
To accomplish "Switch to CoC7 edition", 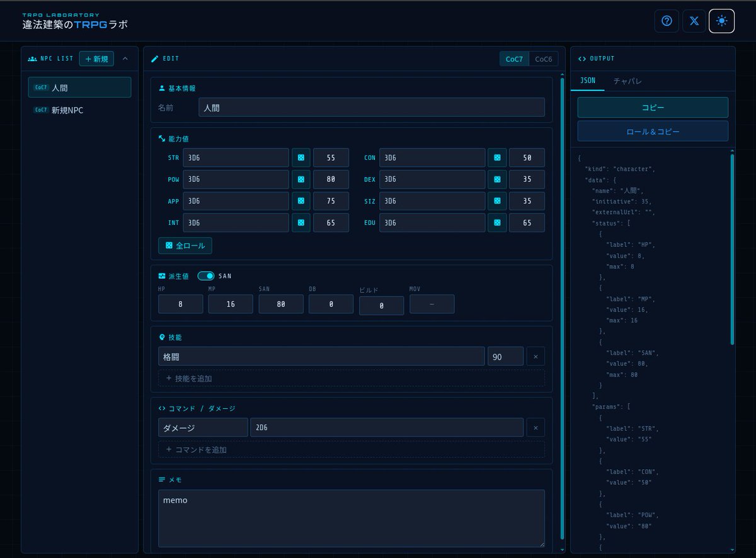I will (x=514, y=59).
